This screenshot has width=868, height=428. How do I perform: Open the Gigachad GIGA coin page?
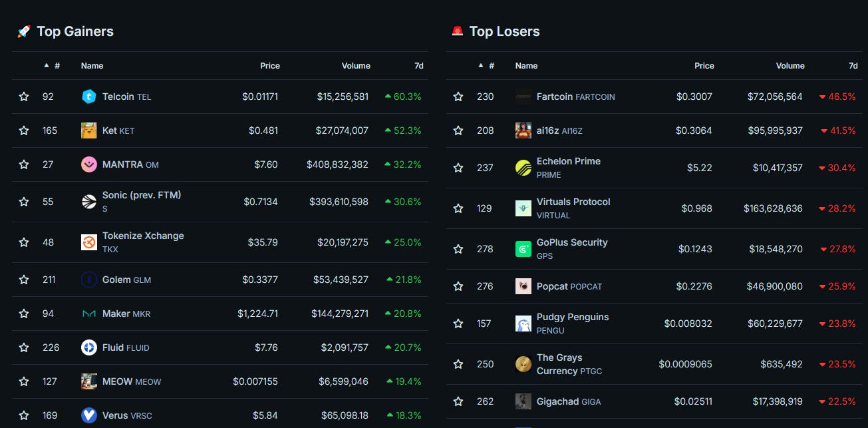click(569, 401)
